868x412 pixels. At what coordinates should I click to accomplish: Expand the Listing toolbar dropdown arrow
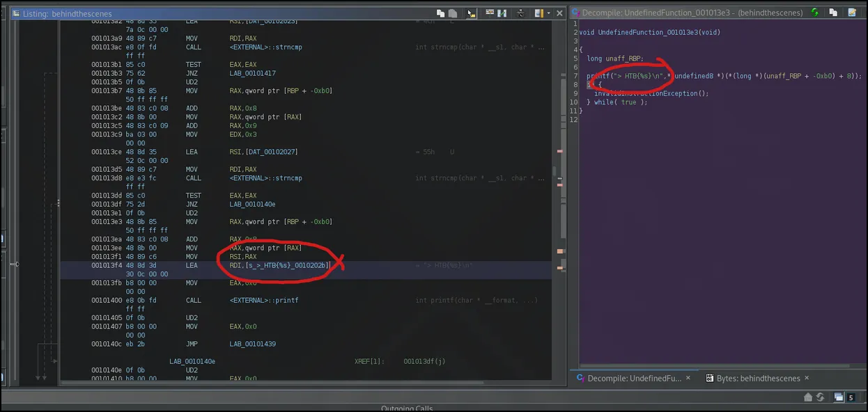(549, 13)
